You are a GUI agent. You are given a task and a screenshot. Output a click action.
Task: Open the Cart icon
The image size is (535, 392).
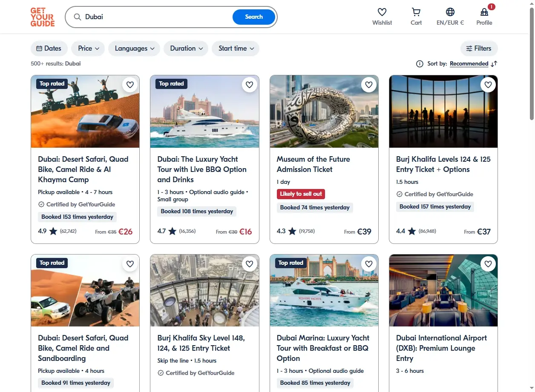tap(416, 12)
